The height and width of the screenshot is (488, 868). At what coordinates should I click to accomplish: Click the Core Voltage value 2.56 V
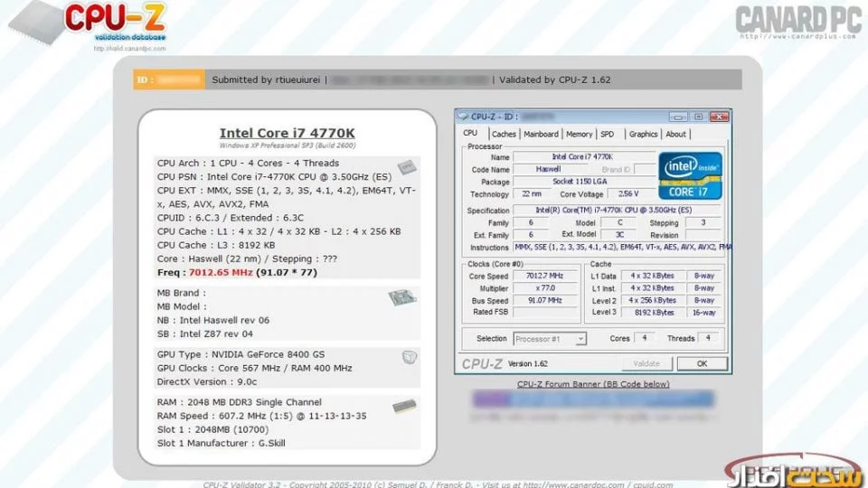630,193
